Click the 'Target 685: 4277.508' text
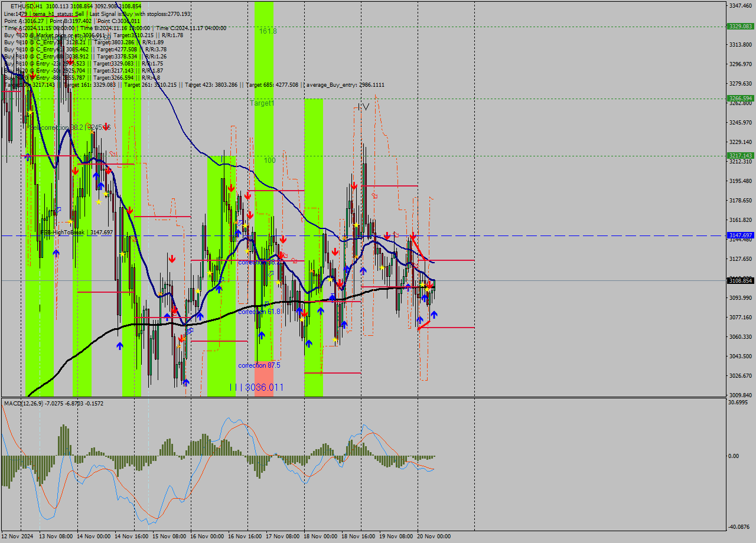 coord(272,84)
